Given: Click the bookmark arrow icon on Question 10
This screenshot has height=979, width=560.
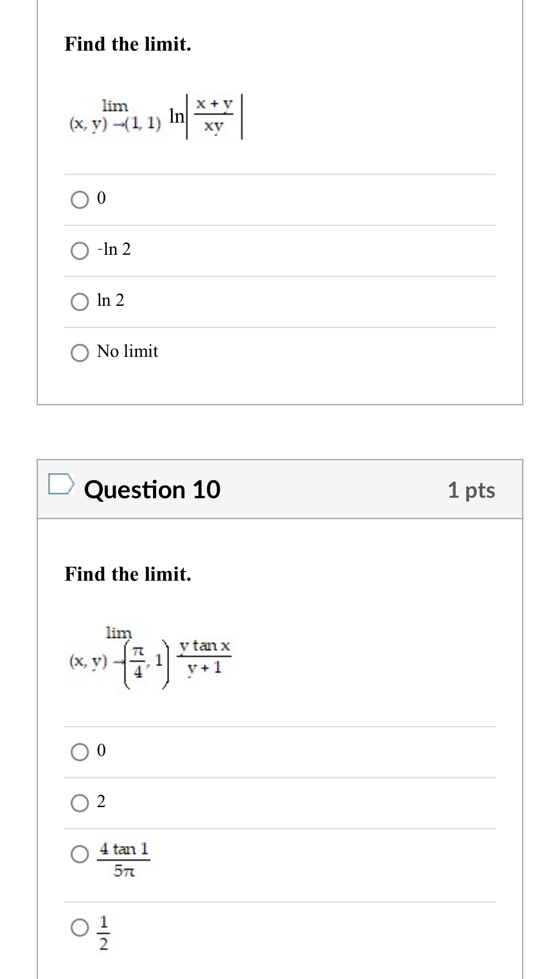Looking at the screenshot, I should point(61,486).
